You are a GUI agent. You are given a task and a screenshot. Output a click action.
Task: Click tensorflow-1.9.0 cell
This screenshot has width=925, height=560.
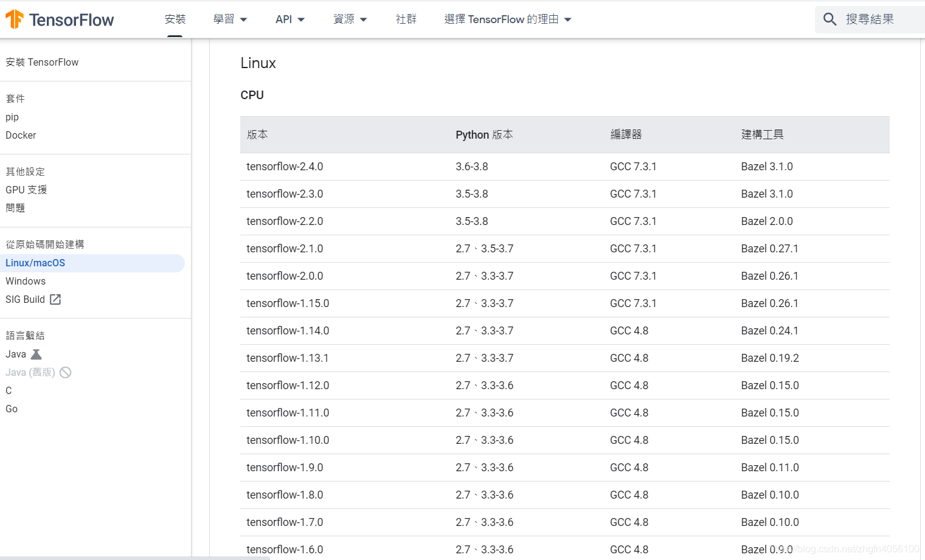pos(285,468)
